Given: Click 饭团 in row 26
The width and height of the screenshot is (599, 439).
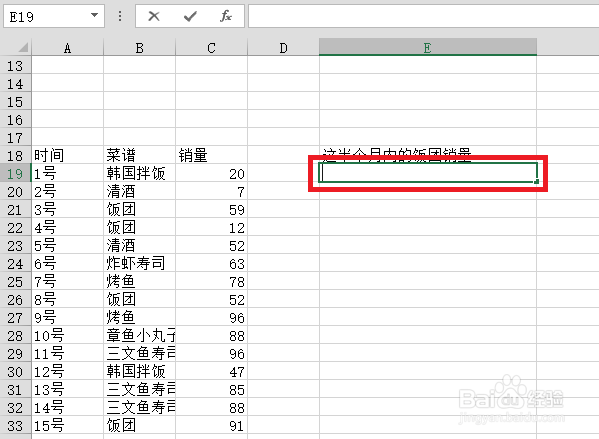Looking at the screenshot, I should click(x=139, y=300).
